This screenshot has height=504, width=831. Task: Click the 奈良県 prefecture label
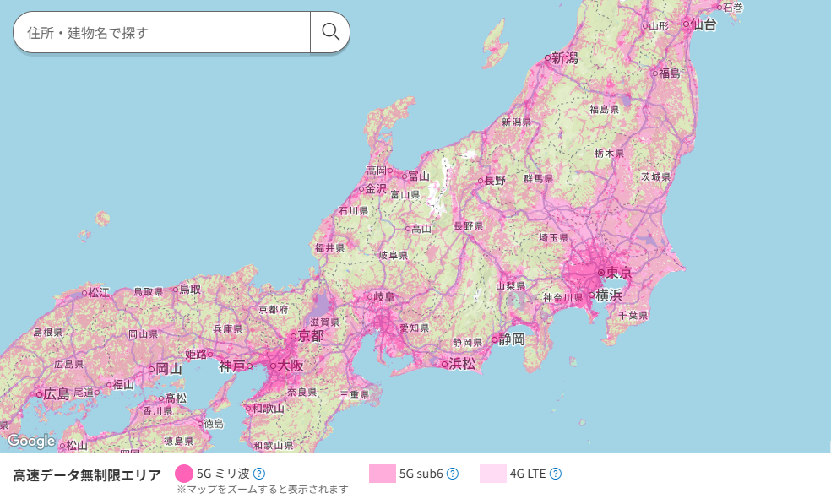(302, 393)
